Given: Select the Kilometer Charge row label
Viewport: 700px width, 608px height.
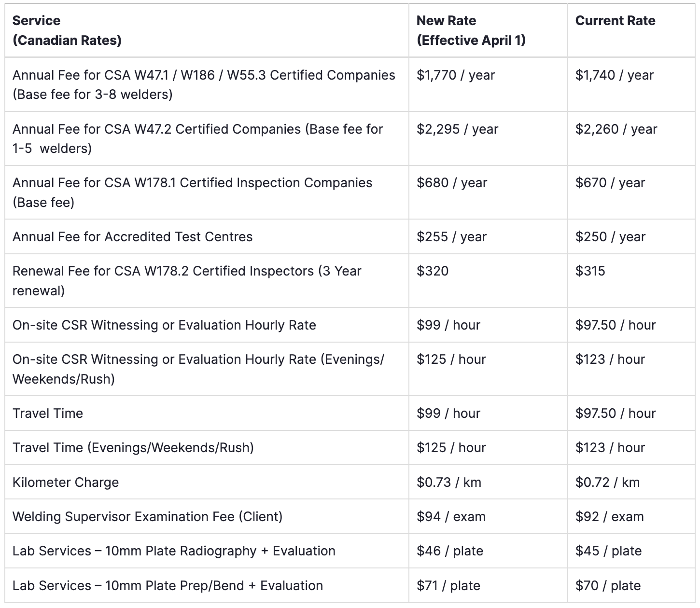Looking at the screenshot, I should pyautogui.click(x=66, y=483).
